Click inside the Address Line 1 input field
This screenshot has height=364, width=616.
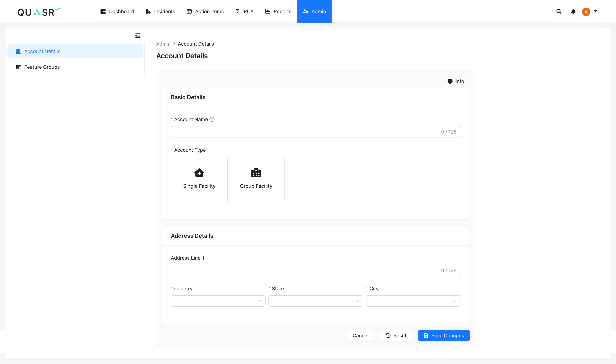[316, 270]
